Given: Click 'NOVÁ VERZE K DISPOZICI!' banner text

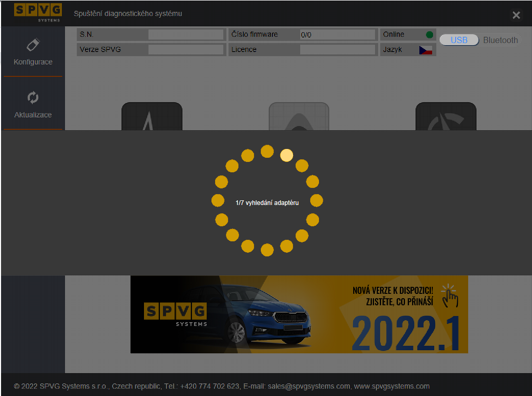Looking at the screenshot, I should click(x=393, y=291).
